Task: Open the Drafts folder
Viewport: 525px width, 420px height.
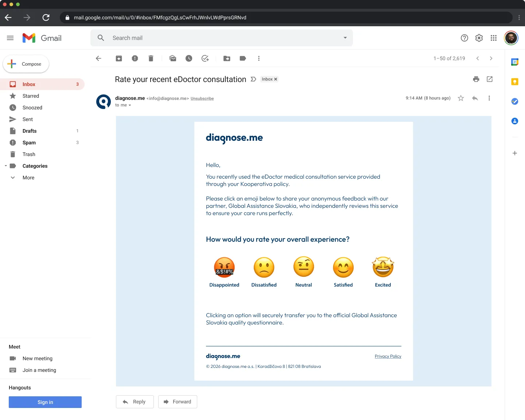Action: 42,131
